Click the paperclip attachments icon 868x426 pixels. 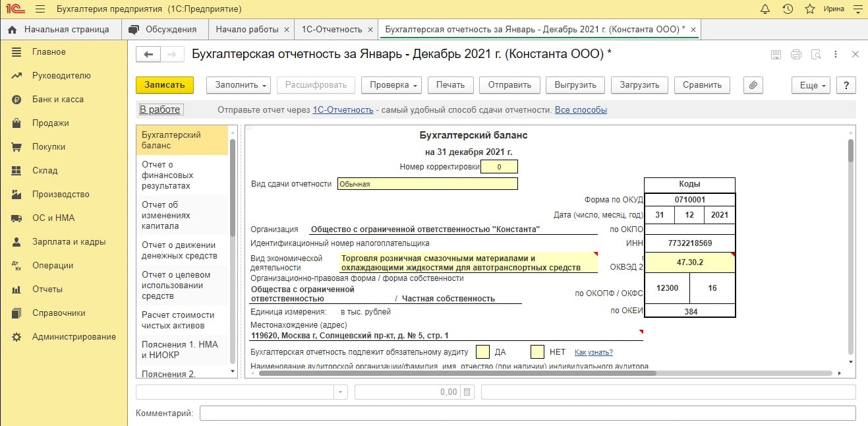753,85
